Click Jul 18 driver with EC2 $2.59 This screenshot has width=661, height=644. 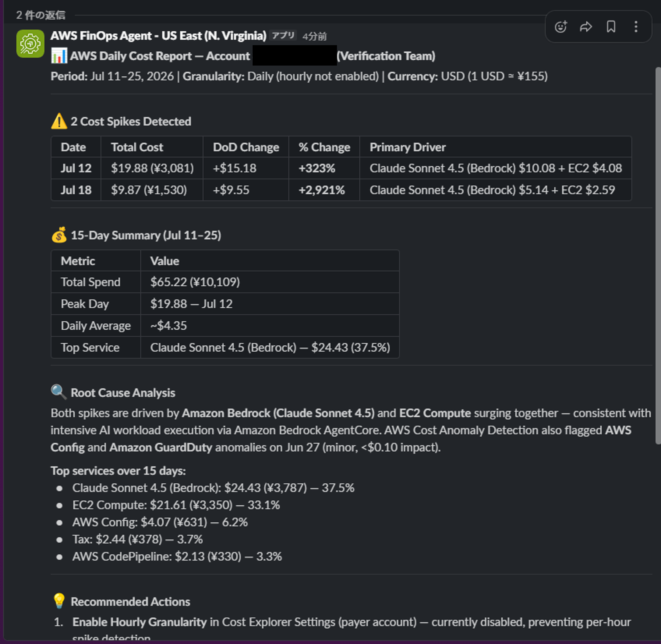pyautogui.click(x=492, y=190)
